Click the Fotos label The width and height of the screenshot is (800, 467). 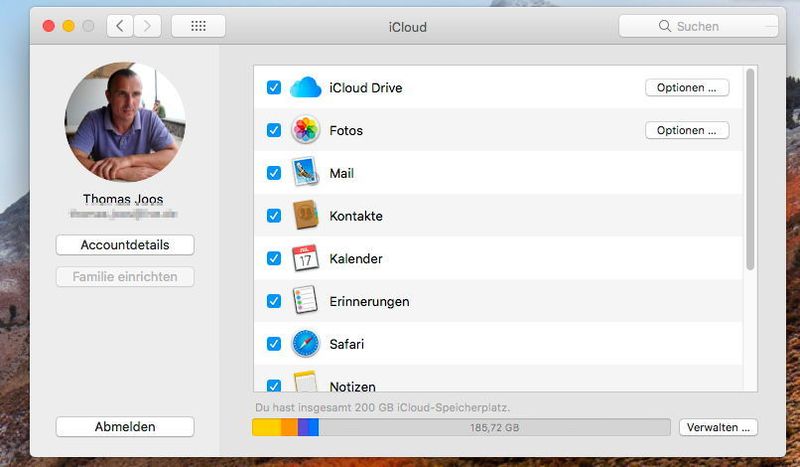tap(346, 131)
